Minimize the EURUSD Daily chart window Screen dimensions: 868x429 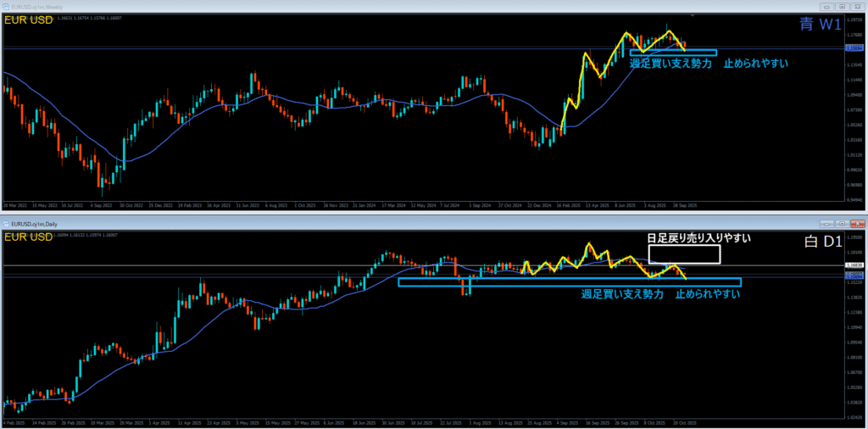pos(828,223)
